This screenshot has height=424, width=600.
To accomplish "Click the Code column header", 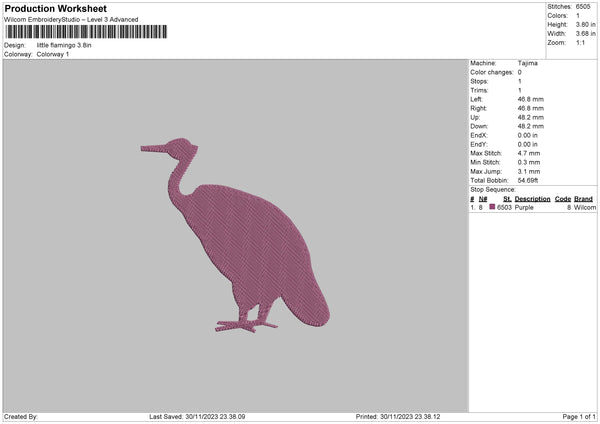I will tap(563, 198).
